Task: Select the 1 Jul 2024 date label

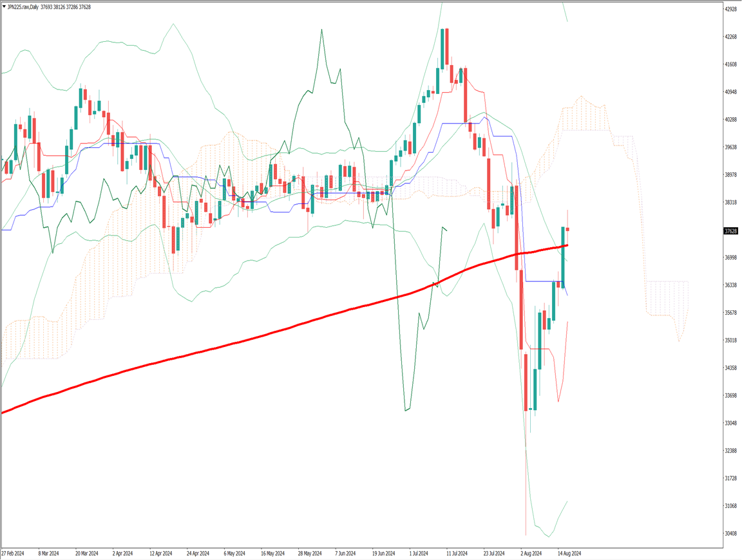Action: click(x=419, y=553)
